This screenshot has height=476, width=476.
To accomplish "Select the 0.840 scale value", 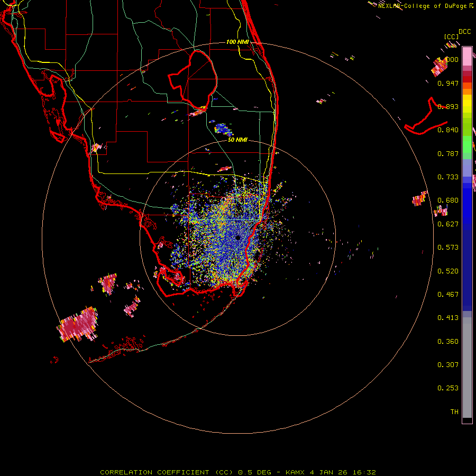I will click(448, 130).
